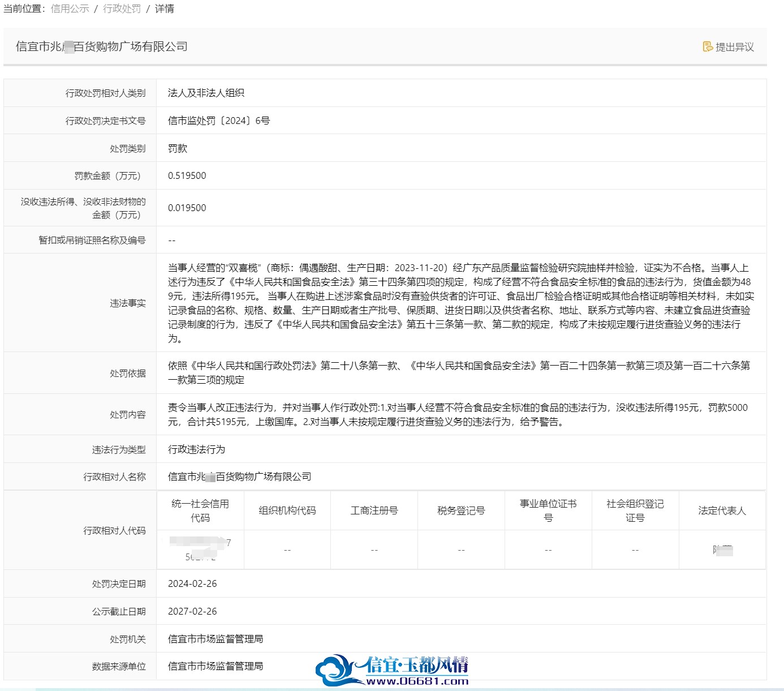Select the 详情 breadcrumb item
Image resolution: width=784 pixels, height=691 pixels.
165,8
